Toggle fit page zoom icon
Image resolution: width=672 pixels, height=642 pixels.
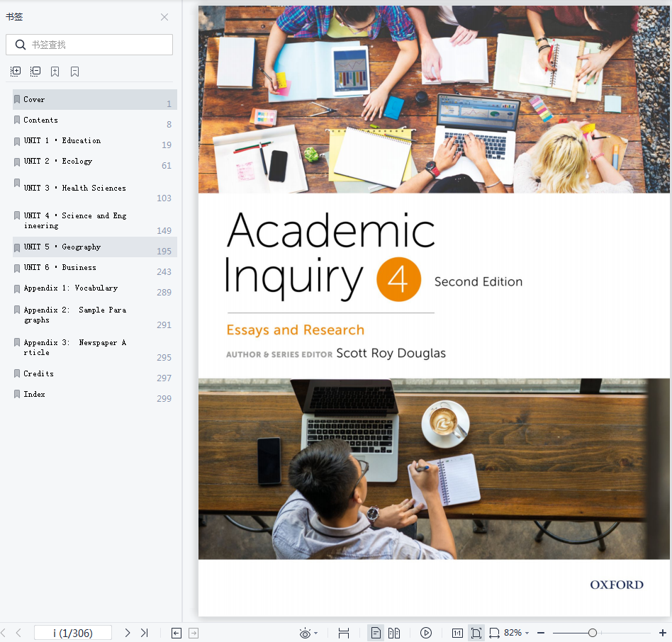point(476,633)
